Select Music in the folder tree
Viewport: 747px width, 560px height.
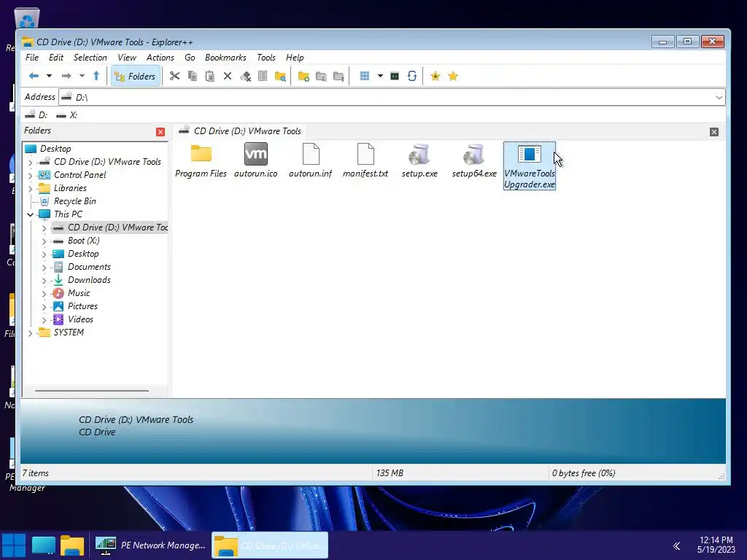click(x=79, y=293)
